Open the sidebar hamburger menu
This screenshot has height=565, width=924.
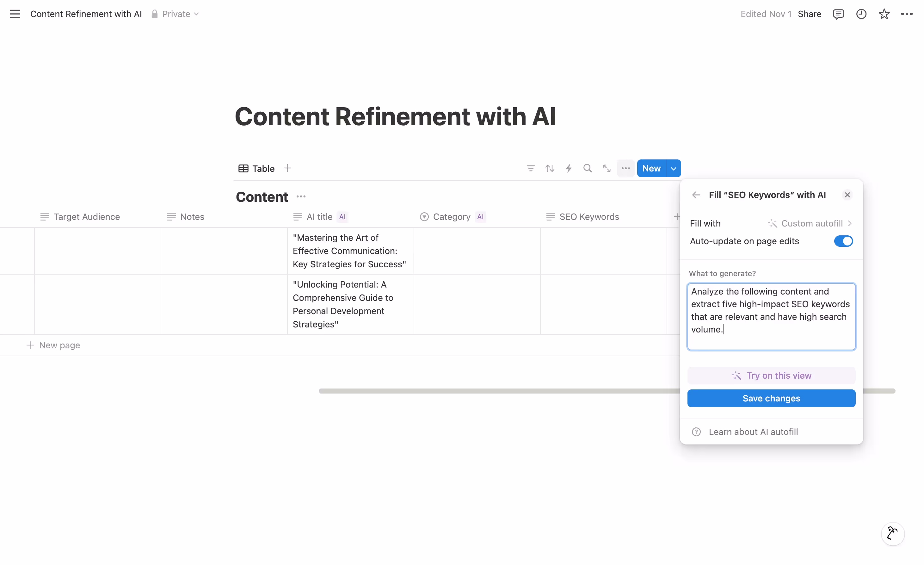tap(15, 14)
